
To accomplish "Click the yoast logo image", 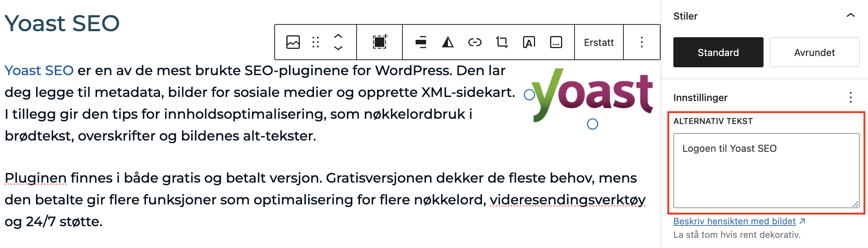I will tap(592, 95).
